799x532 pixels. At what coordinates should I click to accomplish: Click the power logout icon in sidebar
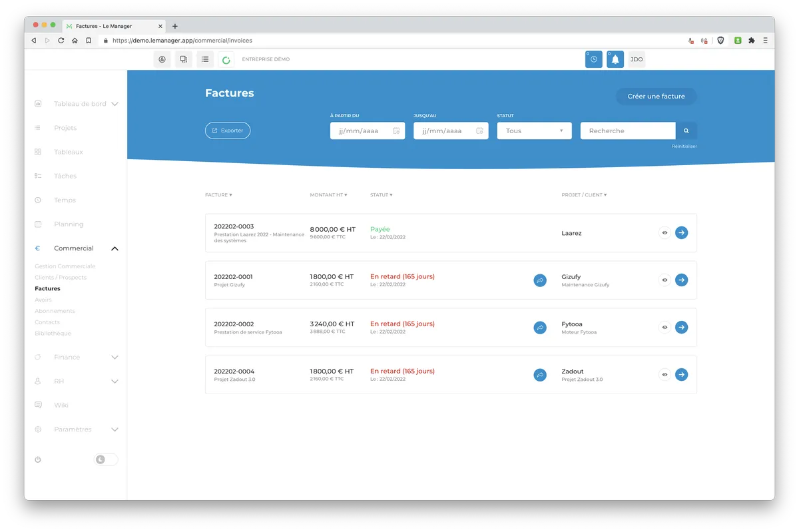coord(38,459)
